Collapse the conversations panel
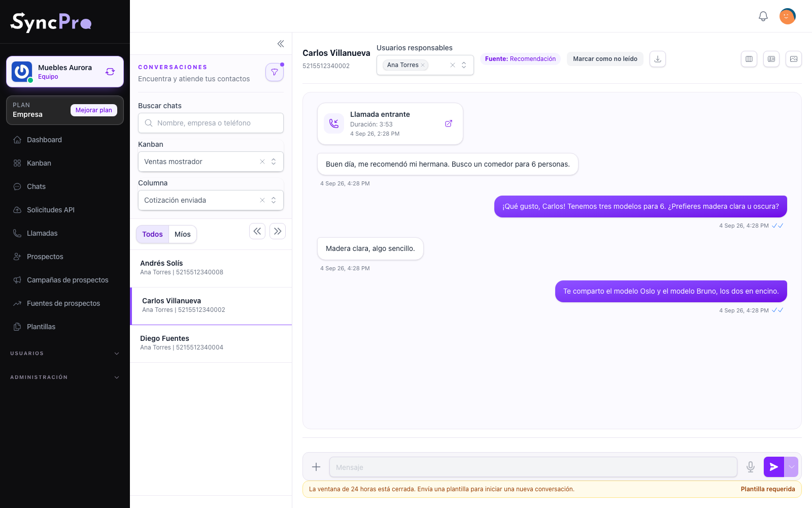 click(x=281, y=44)
